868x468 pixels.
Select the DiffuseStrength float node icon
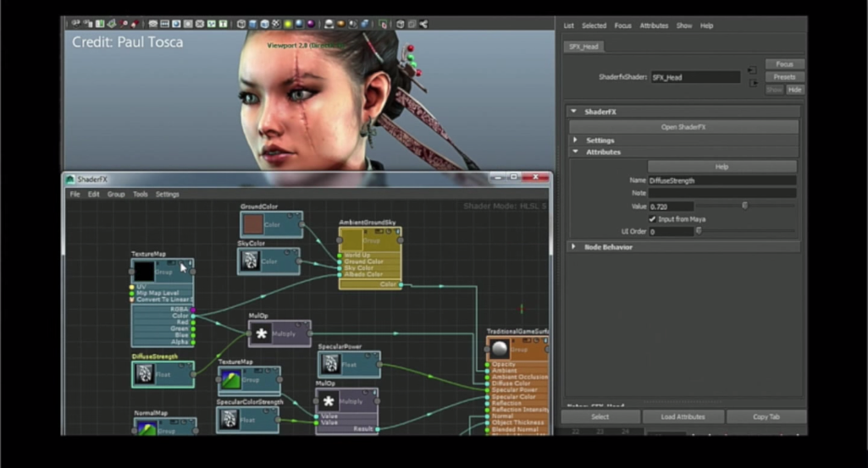click(145, 374)
